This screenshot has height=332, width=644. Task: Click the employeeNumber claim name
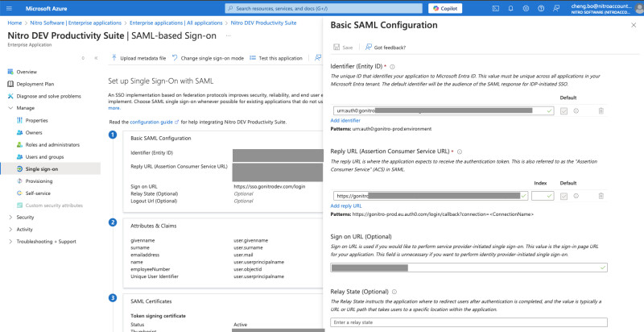tap(149, 269)
